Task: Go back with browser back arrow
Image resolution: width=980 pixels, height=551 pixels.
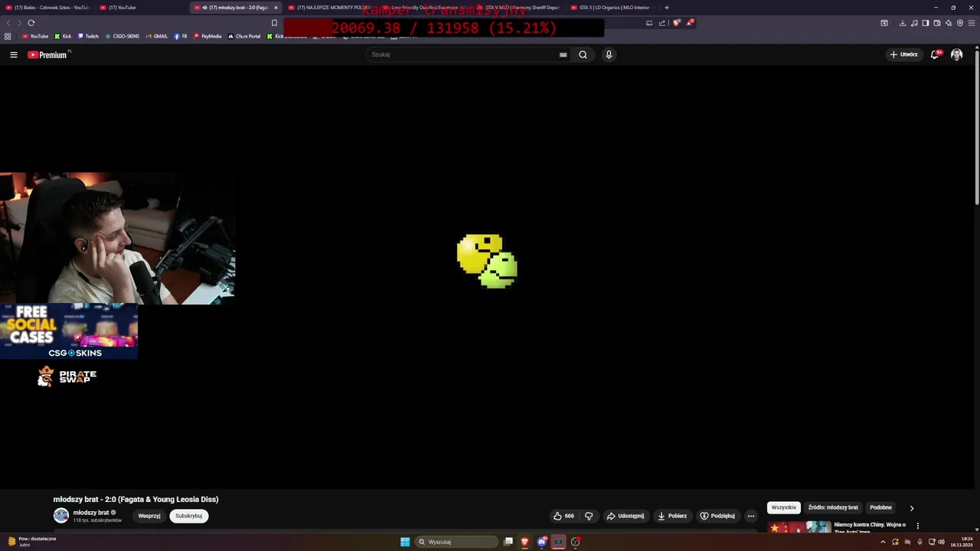Action: click(8, 23)
